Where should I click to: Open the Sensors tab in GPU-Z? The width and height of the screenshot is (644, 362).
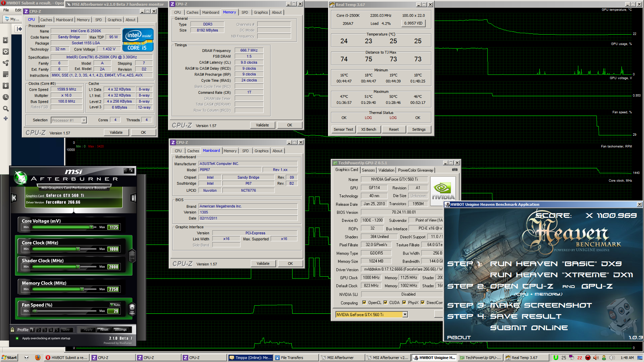(368, 170)
